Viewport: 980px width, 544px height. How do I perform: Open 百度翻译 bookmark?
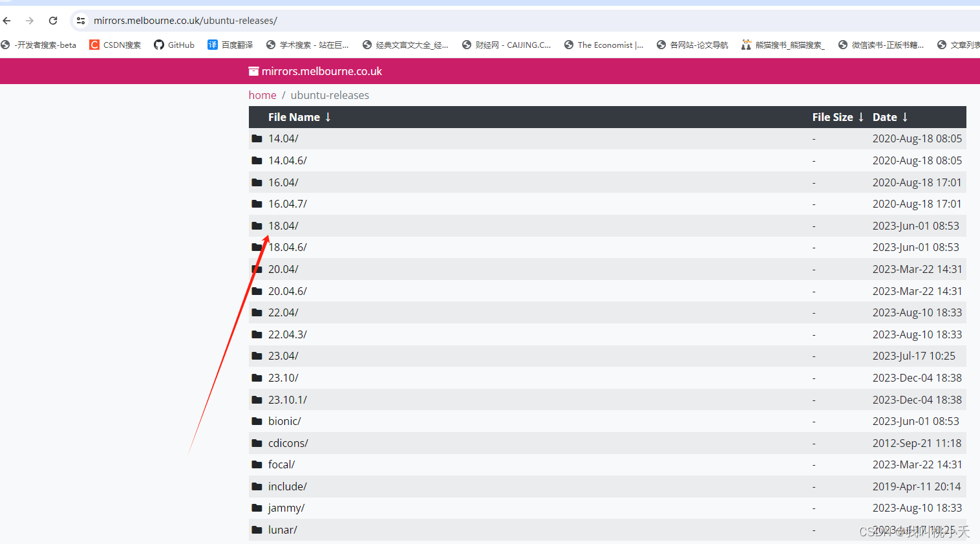pos(230,45)
